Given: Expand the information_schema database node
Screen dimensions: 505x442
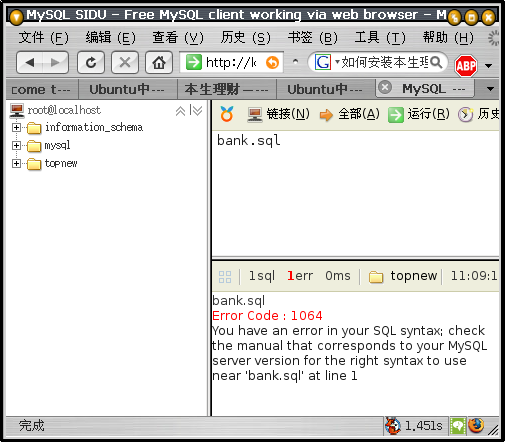Looking at the screenshot, I should 16,127.
